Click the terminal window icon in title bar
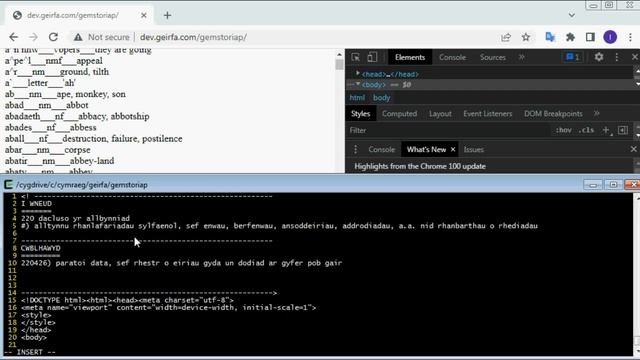This screenshot has width=640, height=360. 9,185
